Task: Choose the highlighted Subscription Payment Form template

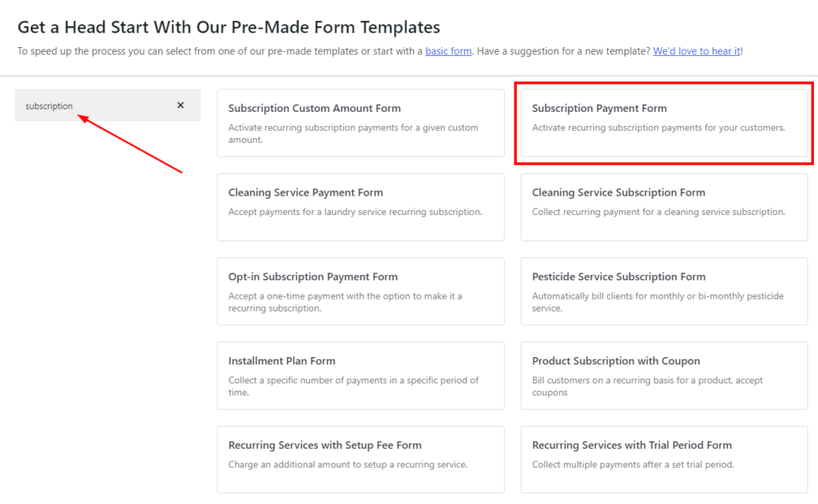Action: (x=664, y=122)
